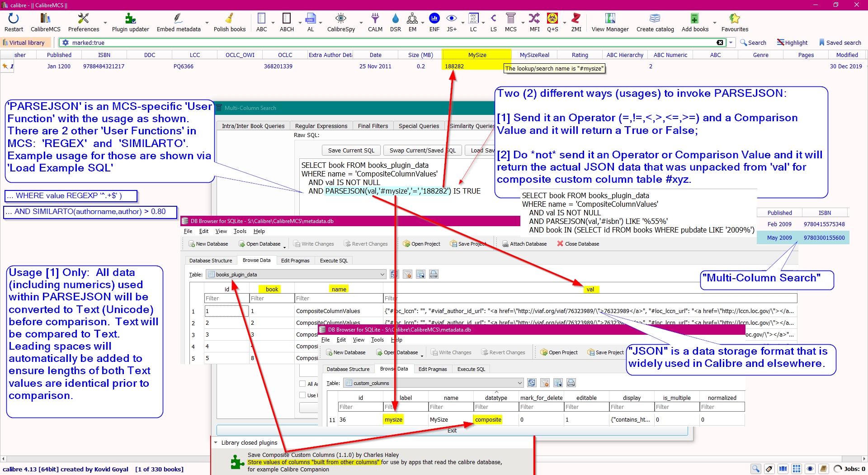Image resolution: width=868 pixels, height=475 pixels.
Task: Show the cover browser from status bar
Action: pos(783,469)
